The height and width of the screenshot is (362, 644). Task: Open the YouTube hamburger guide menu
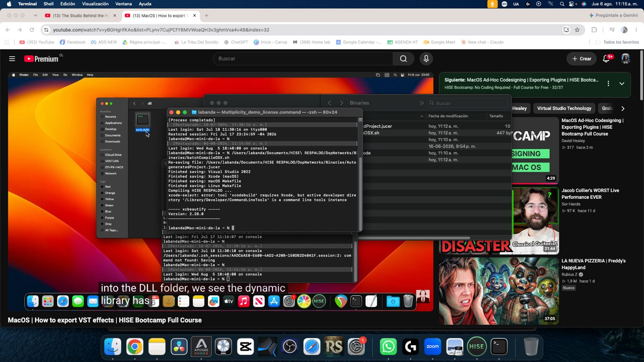click(12, 59)
